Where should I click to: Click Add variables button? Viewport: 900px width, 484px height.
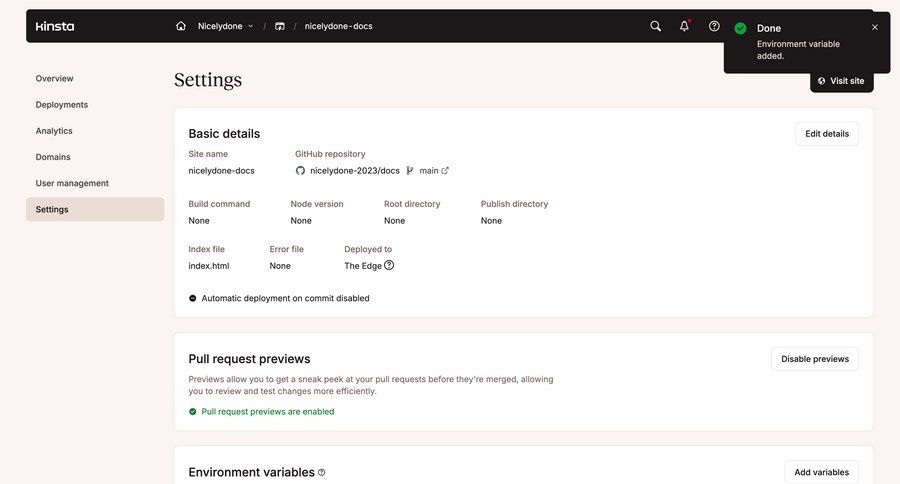821,472
